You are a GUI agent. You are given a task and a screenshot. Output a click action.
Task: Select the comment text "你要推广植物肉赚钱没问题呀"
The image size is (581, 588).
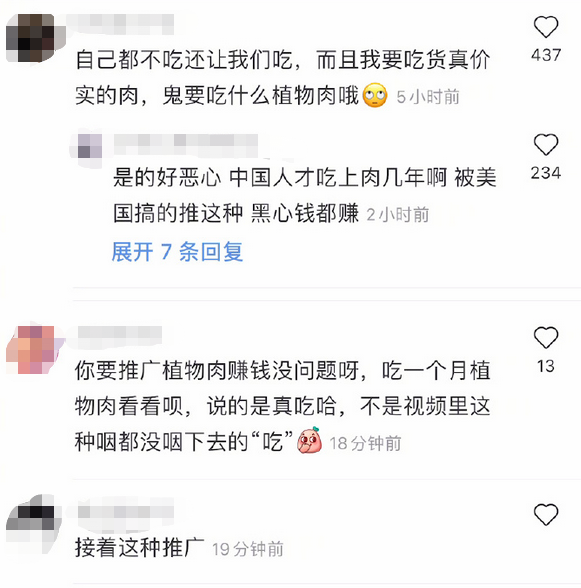[x=216, y=370]
